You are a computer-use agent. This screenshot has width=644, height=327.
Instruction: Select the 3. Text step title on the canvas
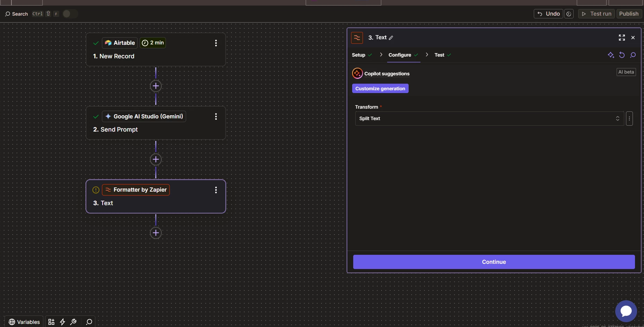[103, 203]
